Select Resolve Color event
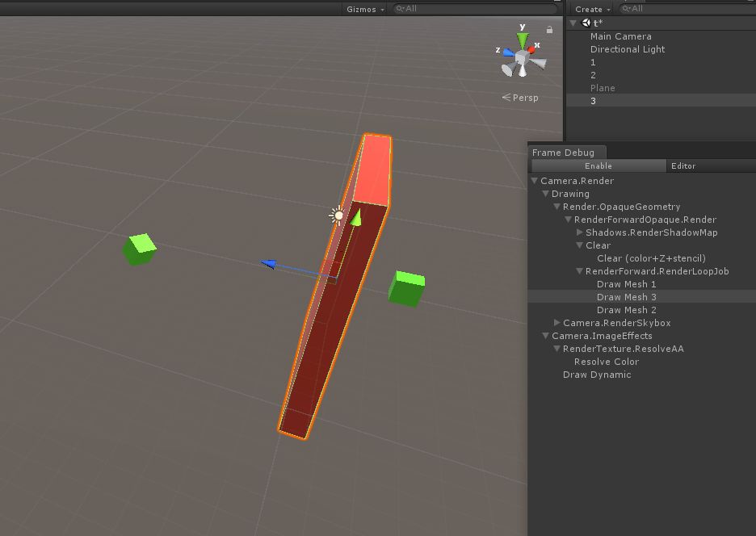This screenshot has height=536, width=756. [607, 362]
